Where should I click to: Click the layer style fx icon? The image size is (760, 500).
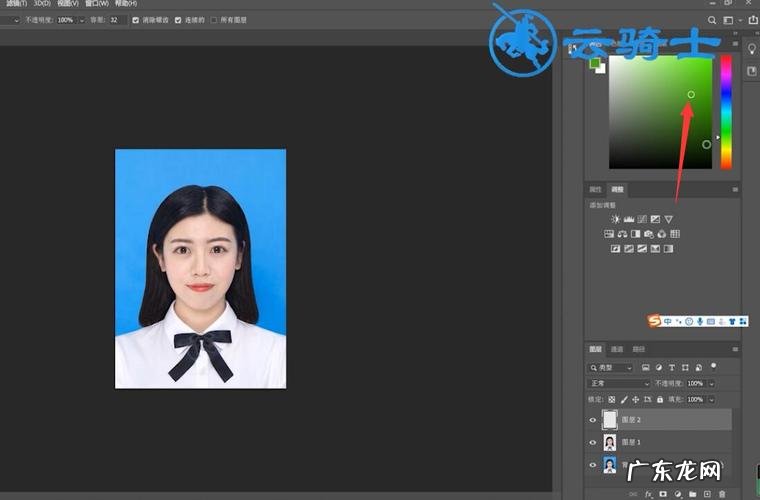649,494
